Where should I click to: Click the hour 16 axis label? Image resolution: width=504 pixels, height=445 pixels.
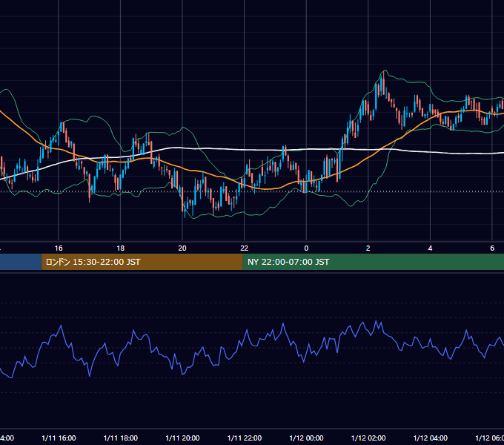59,248
